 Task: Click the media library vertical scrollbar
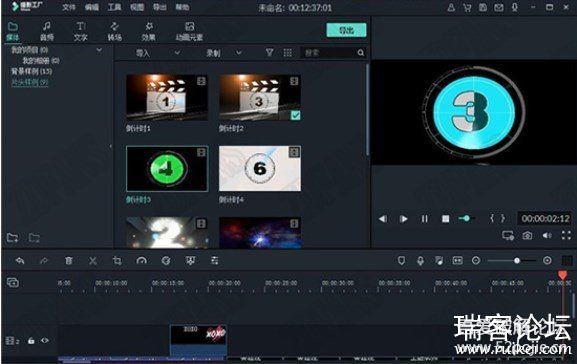coord(367,109)
